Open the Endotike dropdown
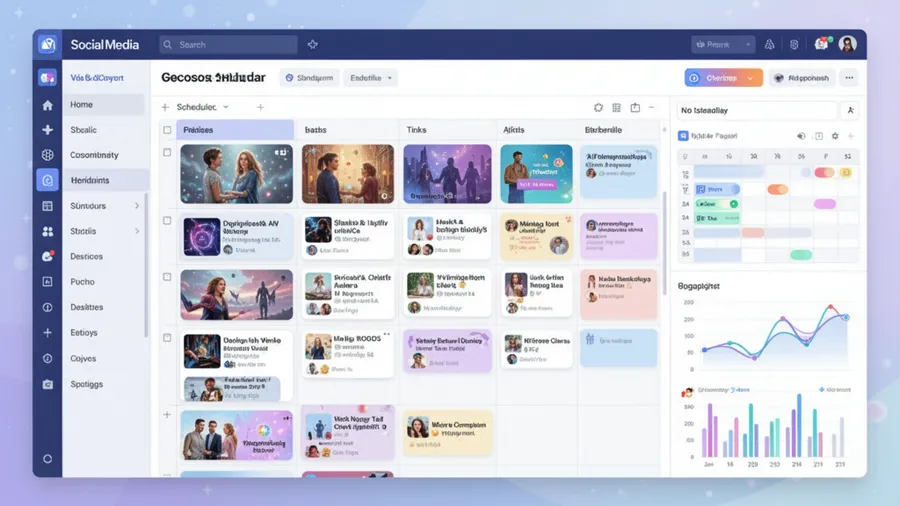The height and width of the screenshot is (506, 900). tap(371, 78)
